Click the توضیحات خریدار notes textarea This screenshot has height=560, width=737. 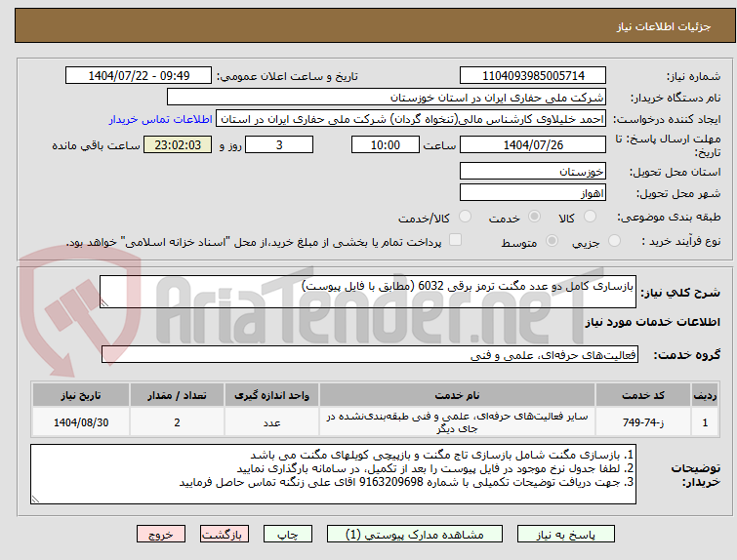pyautogui.click(x=333, y=474)
